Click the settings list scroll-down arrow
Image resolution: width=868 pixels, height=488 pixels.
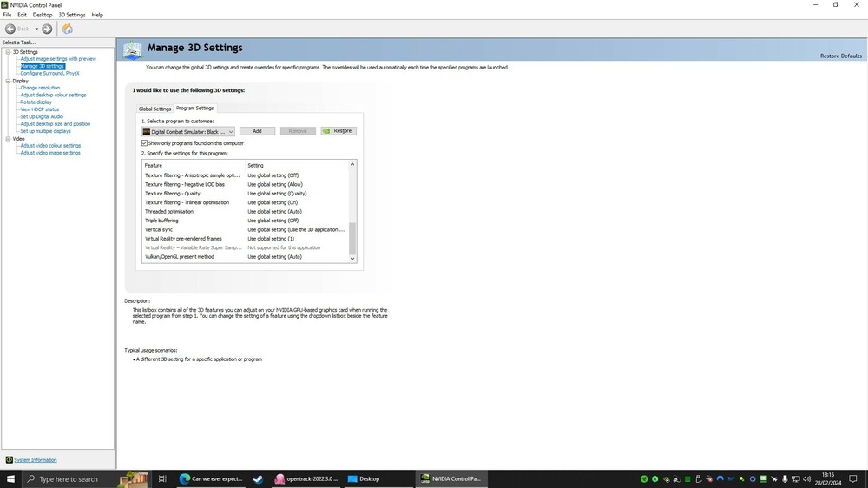pyautogui.click(x=352, y=259)
